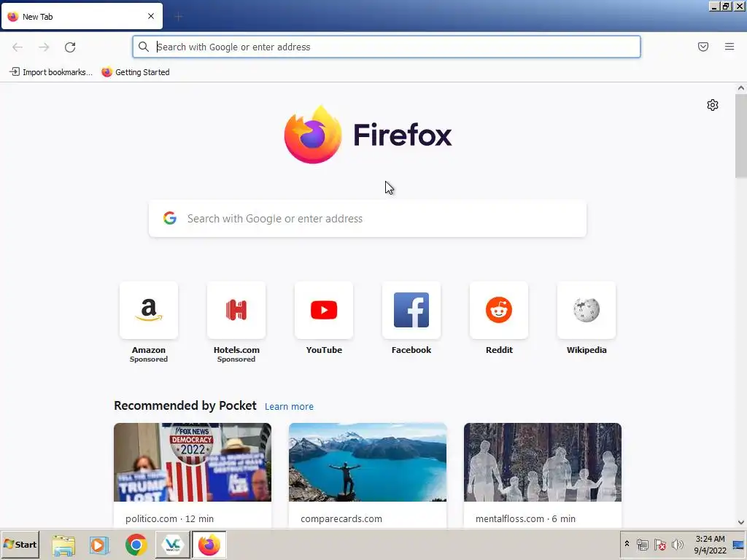The width and height of the screenshot is (747, 560).
Task: Click Import bookmarks in bookmarks toolbar
Action: tap(50, 72)
